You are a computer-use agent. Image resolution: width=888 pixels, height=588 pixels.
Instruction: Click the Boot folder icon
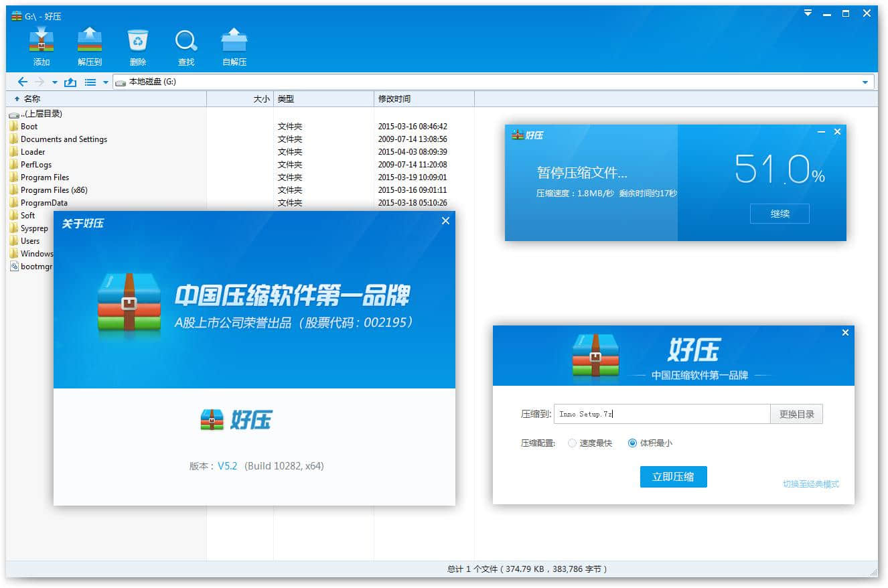pyautogui.click(x=13, y=126)
